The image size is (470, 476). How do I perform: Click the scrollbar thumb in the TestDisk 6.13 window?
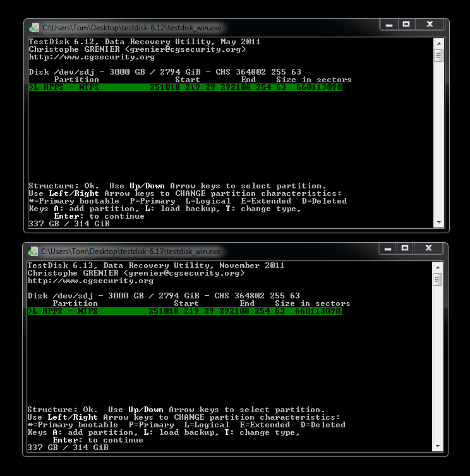pos(438,279)
